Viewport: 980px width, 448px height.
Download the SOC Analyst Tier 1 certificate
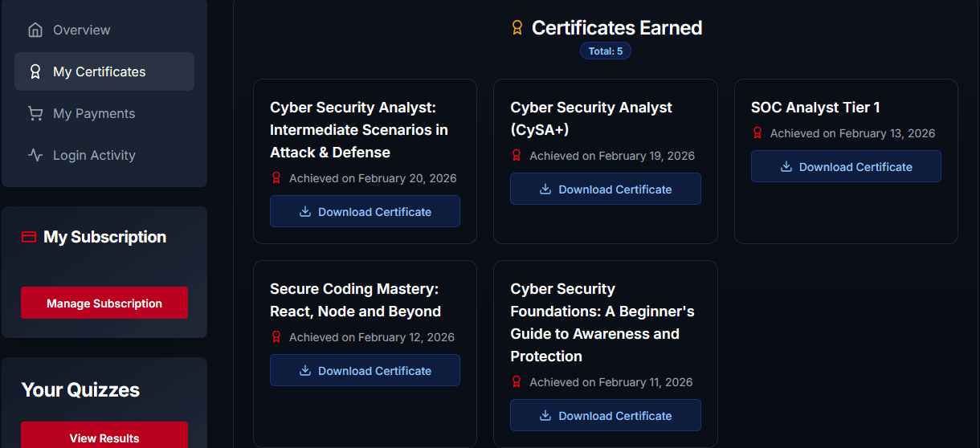pyautogui.click(x=846, y=167)
